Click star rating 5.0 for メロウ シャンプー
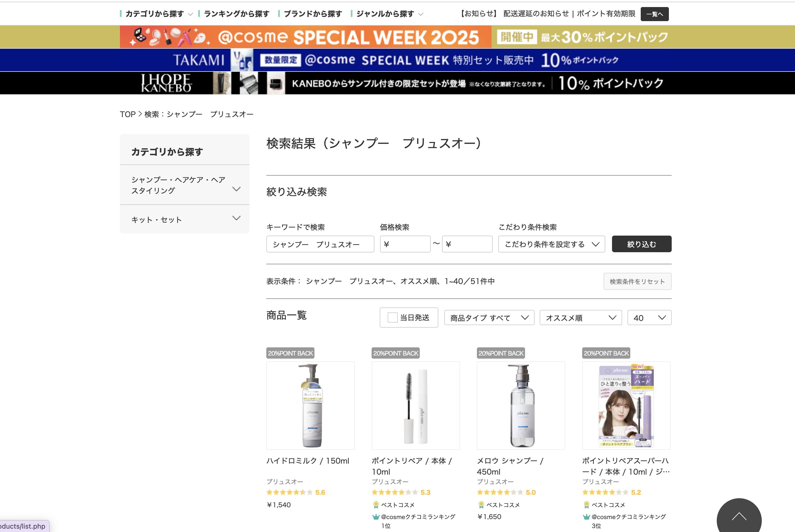This screenshot has height=532, width=795. point(506,492)
